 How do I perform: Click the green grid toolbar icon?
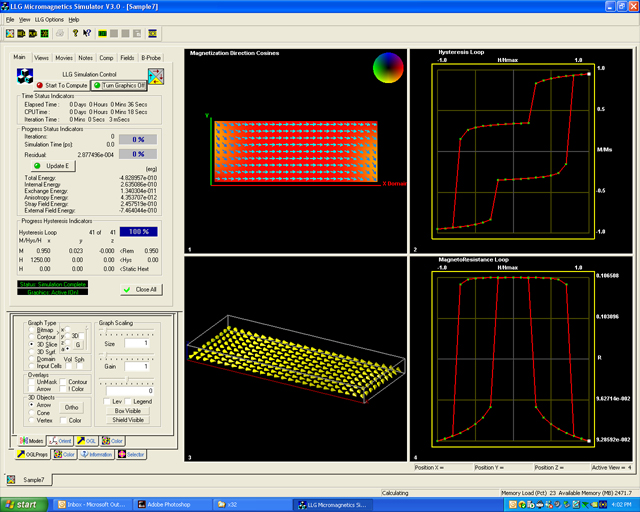coord(44,33)
